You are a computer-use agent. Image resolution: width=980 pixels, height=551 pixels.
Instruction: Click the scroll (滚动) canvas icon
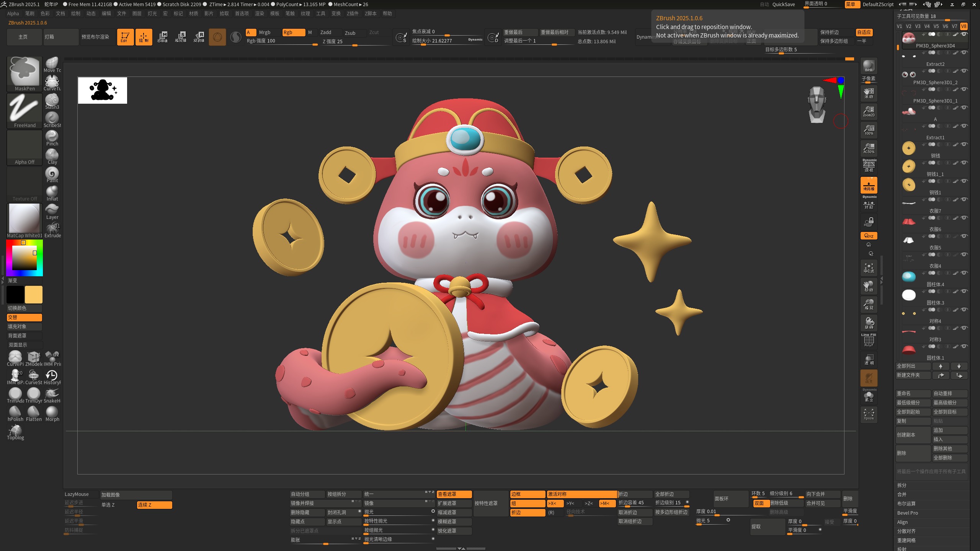click(869, 93)
